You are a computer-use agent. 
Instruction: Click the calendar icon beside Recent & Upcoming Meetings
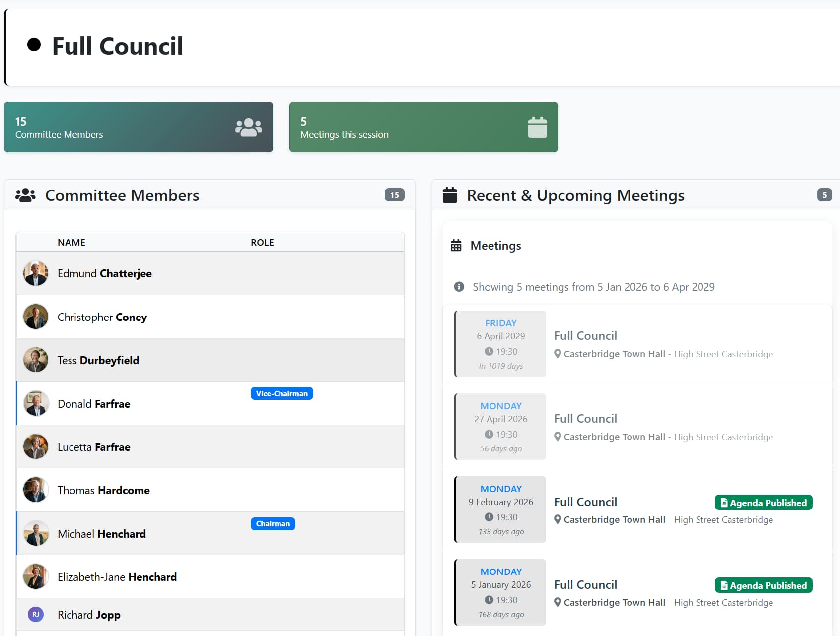(x=450, y=195)
